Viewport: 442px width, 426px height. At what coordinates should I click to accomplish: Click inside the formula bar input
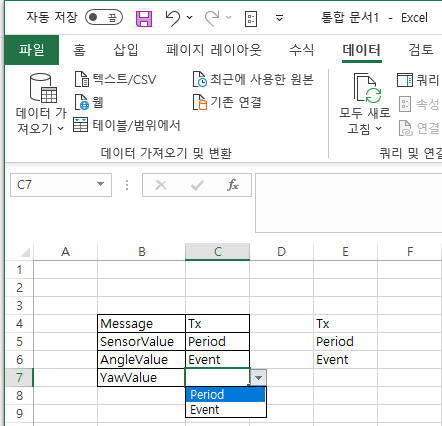tap(348, 203)
